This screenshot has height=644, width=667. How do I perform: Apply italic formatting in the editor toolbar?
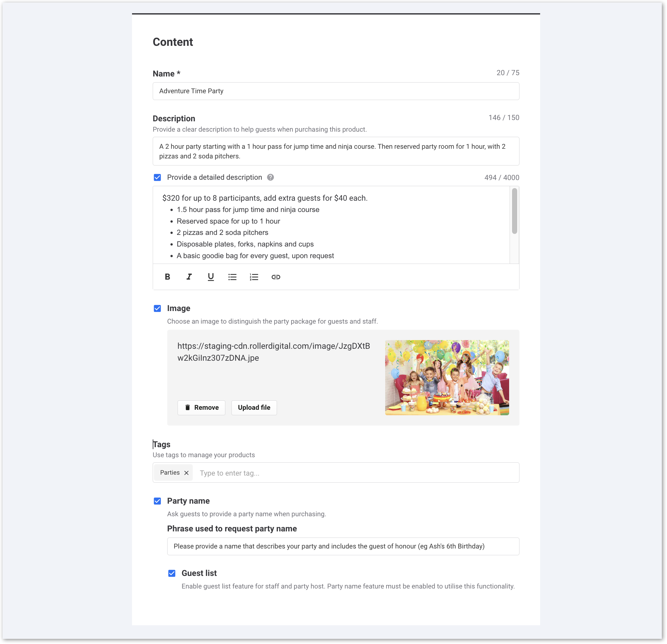pyautogui.click(x=189, y=277)
